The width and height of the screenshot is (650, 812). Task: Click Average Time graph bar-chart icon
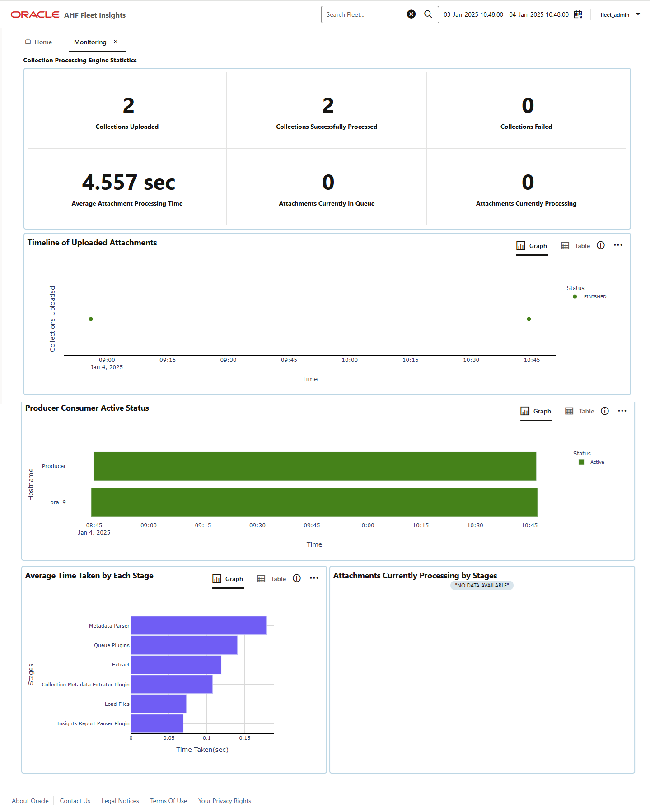(x=217, y=579)
